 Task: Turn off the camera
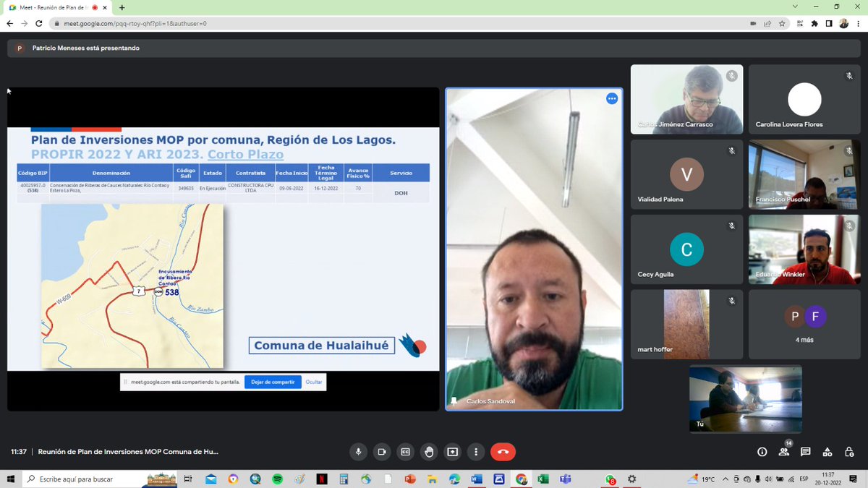pos(381,452)
